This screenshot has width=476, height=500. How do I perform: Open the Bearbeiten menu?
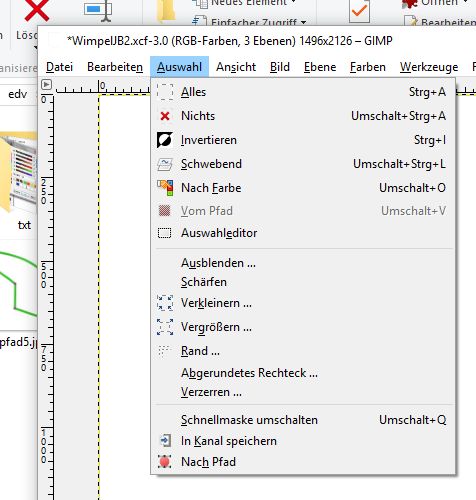tap(115, 67)
